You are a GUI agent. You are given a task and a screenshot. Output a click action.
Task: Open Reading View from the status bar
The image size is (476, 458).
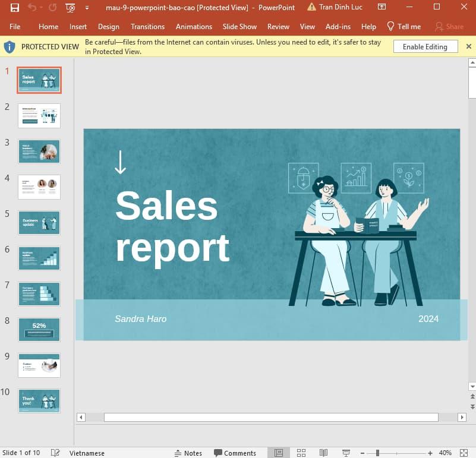point(323,453)
